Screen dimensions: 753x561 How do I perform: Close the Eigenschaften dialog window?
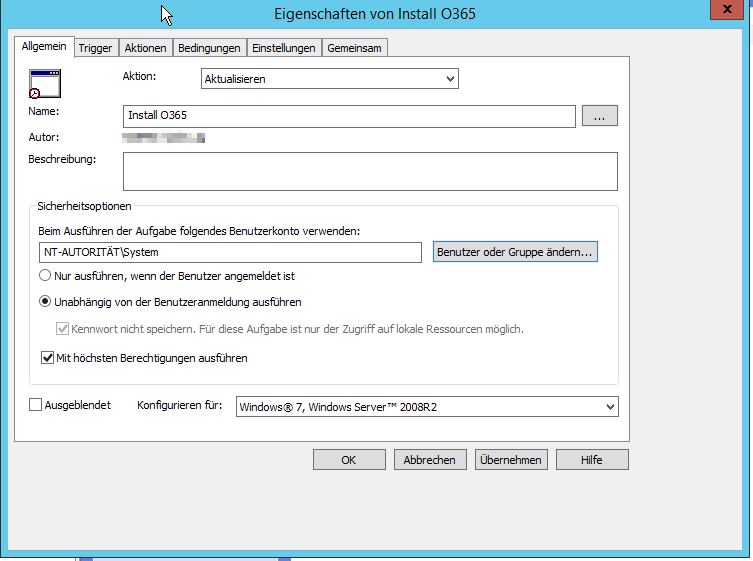(x=727, y=9)
